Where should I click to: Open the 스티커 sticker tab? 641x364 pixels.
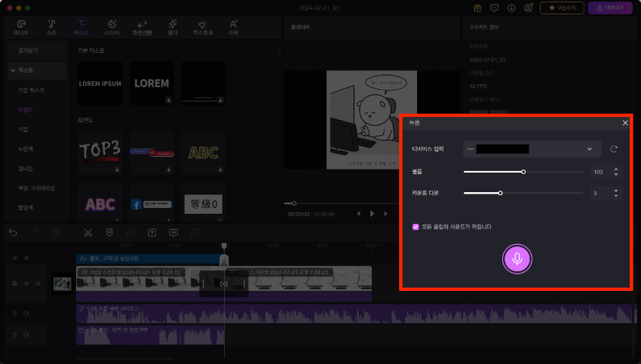coord(112,28)
